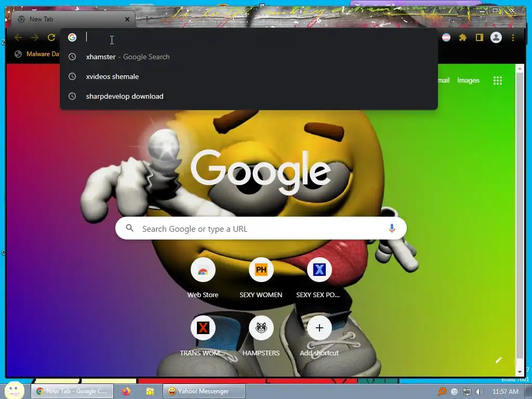The height and width of the screenshot is (399, 532).
Task: Click the magnifier in the search box
Action: click(129, 228)
